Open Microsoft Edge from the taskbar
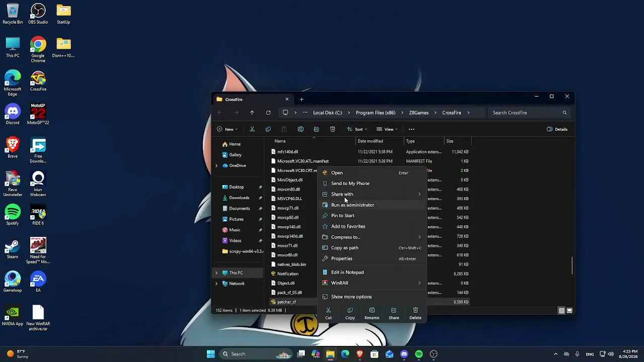 click(345, 354)
